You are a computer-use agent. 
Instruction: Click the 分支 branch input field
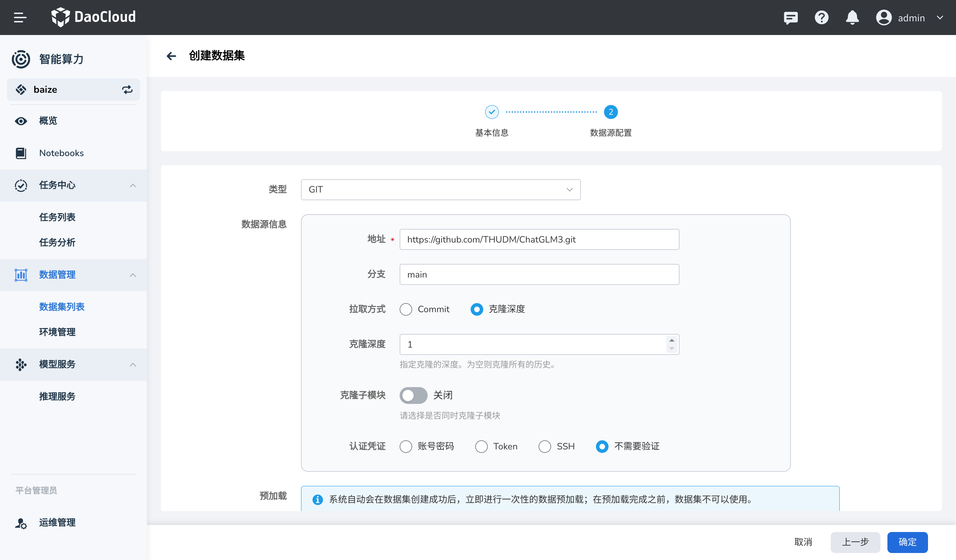coord(539,274)
